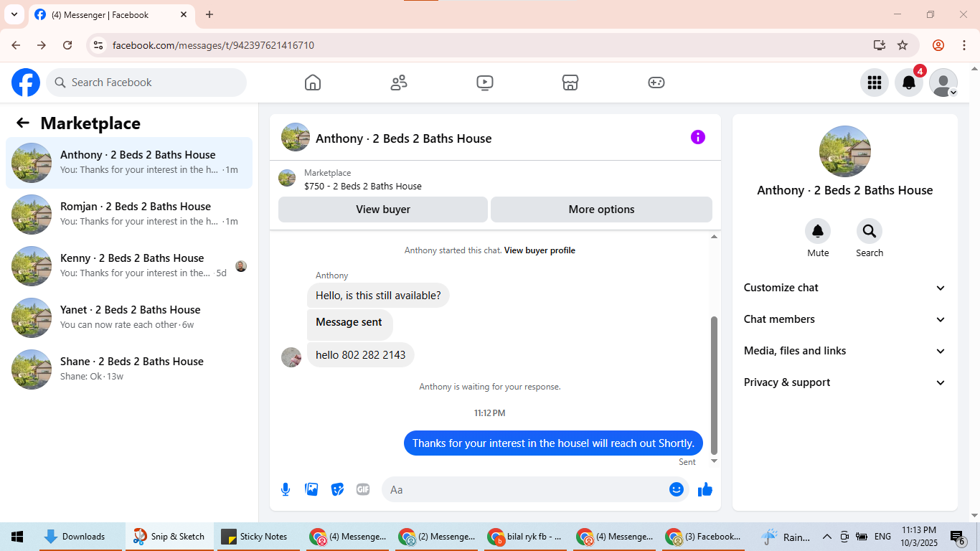
Task: Open the Video (Watch) icon
Action: click(x=485, y=83)
